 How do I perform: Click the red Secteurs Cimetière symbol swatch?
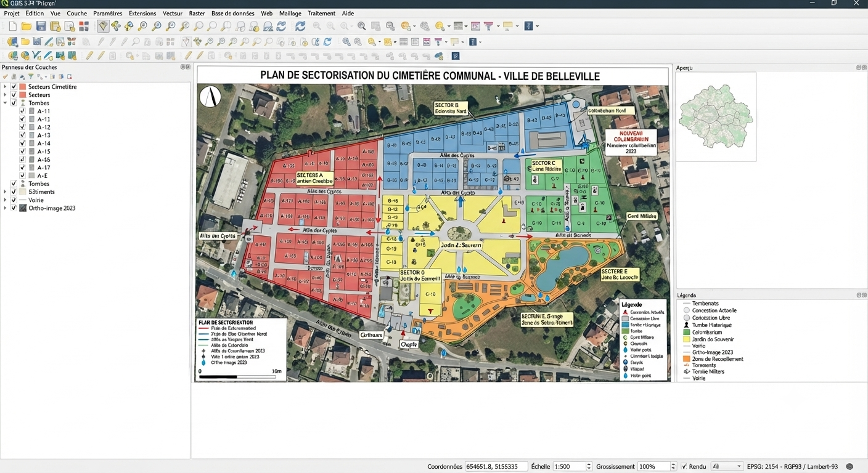[23, 87]
